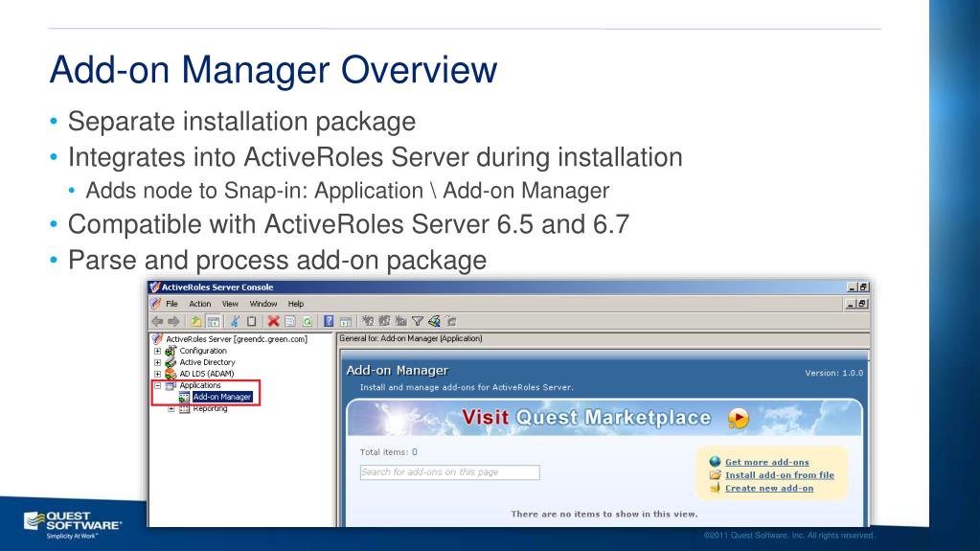Click the Back arrow toolbar icon
This screenshot has width=980, height=551.
tap(157, 321)
